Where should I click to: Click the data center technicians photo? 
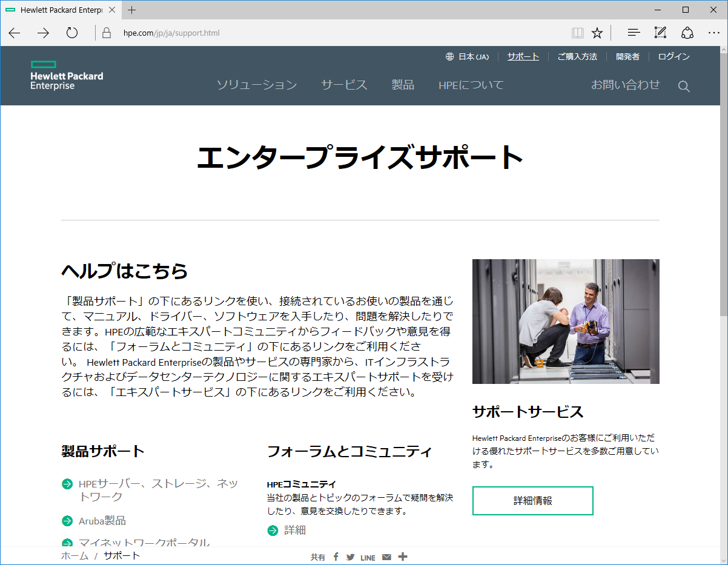[x=566, y=322]
